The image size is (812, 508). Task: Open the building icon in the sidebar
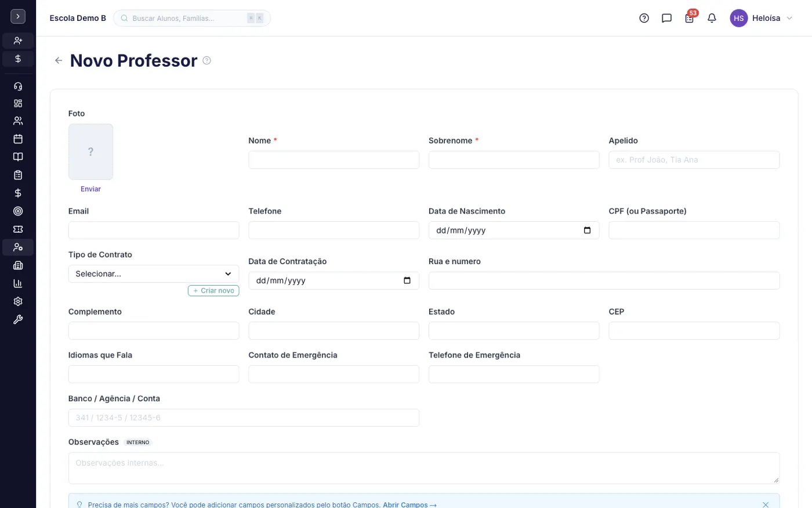coord(18,265)
